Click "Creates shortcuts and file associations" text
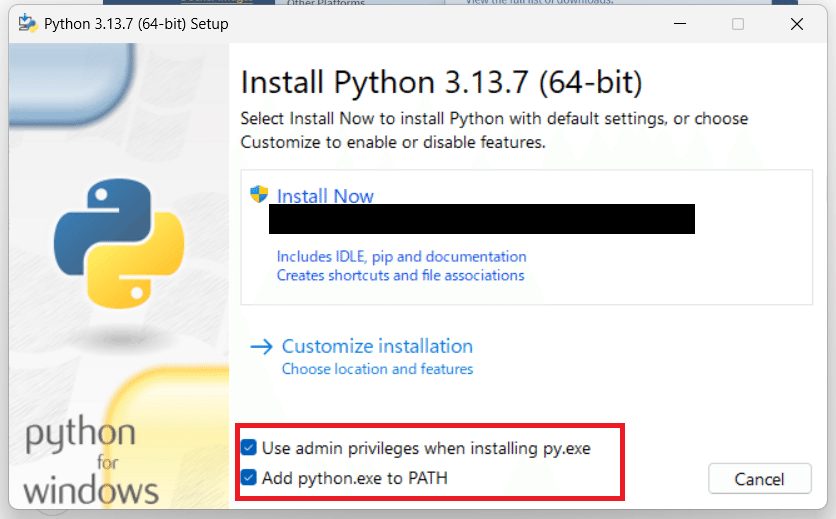836x519 pixels. [400, 275]
